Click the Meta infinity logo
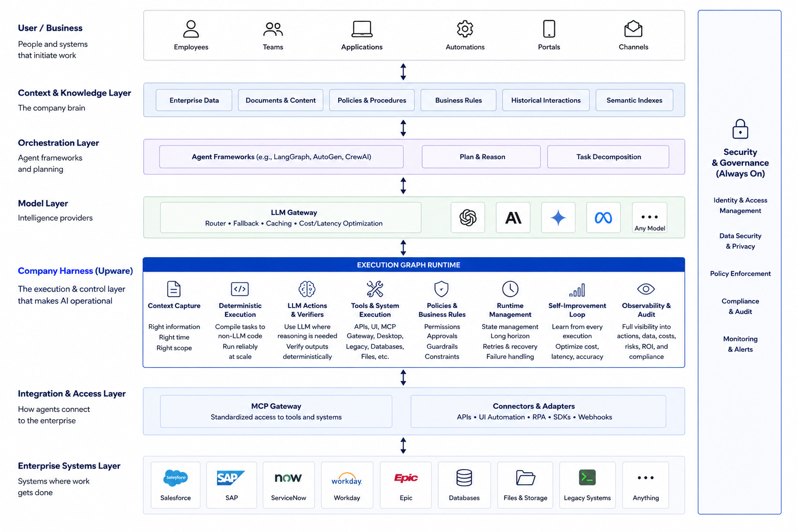798x532 pixels. 603,218
